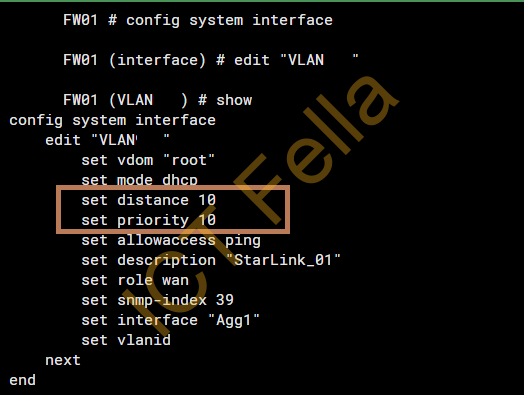Screen dimensions: 524x395
Task: Click the 'set allowaccess ping' line
Action: [x=171, y=240]
